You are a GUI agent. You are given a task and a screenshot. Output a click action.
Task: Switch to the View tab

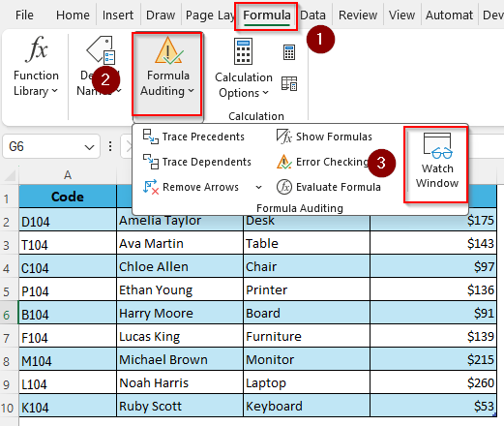(401, 15)
